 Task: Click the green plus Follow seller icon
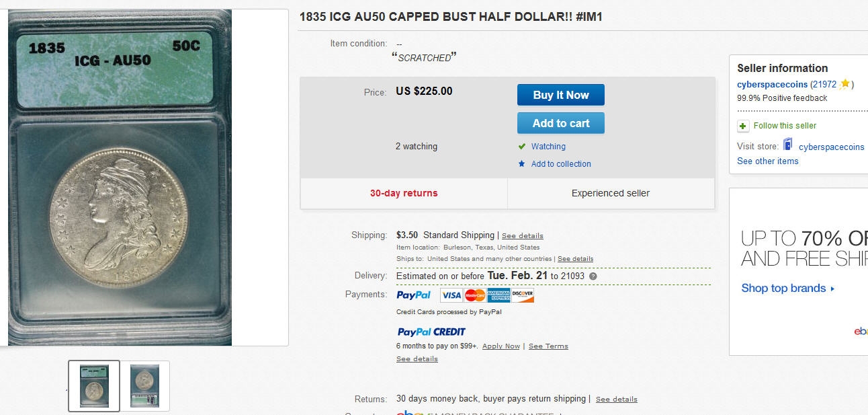(743, 126)
